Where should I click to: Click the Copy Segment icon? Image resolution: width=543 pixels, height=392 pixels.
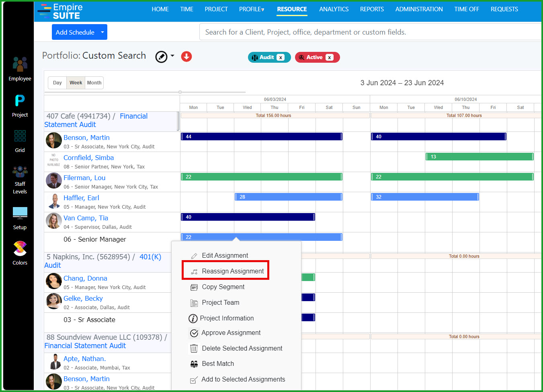coord(194,287)
